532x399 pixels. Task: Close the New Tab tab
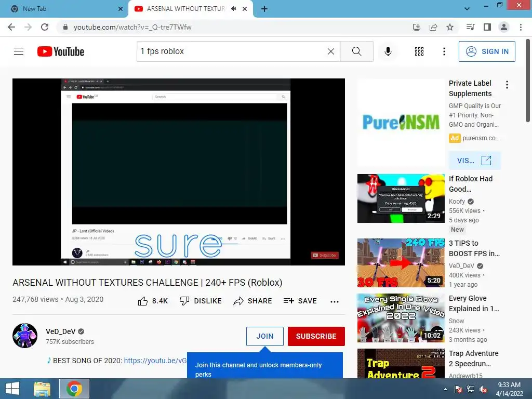tap(121, 9)
